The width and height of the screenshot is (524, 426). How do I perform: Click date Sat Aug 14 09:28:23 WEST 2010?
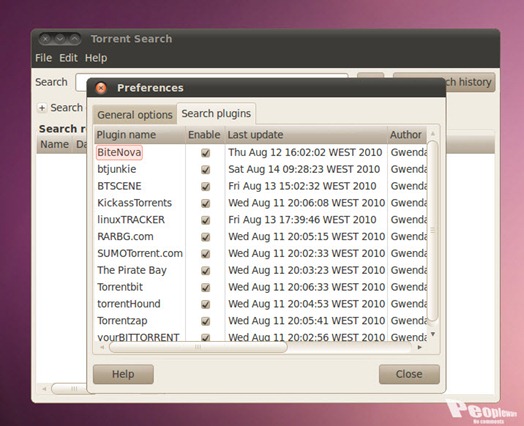(304, 169)
